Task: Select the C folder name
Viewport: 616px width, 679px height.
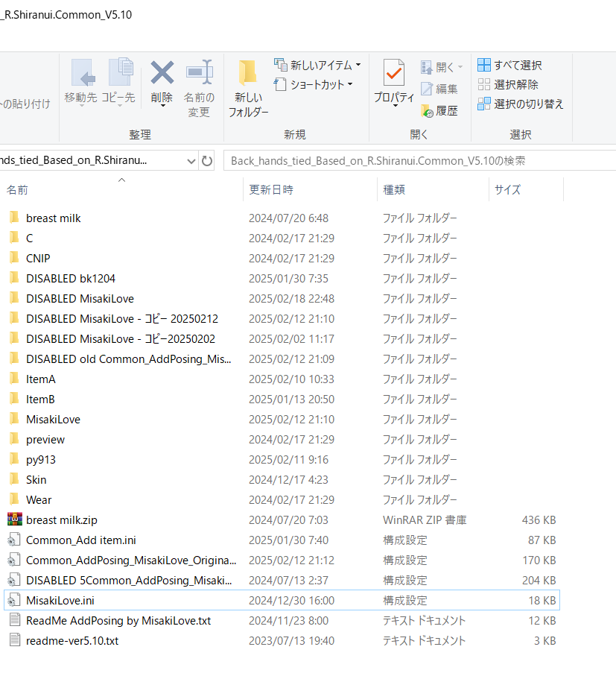Action: 30,239
